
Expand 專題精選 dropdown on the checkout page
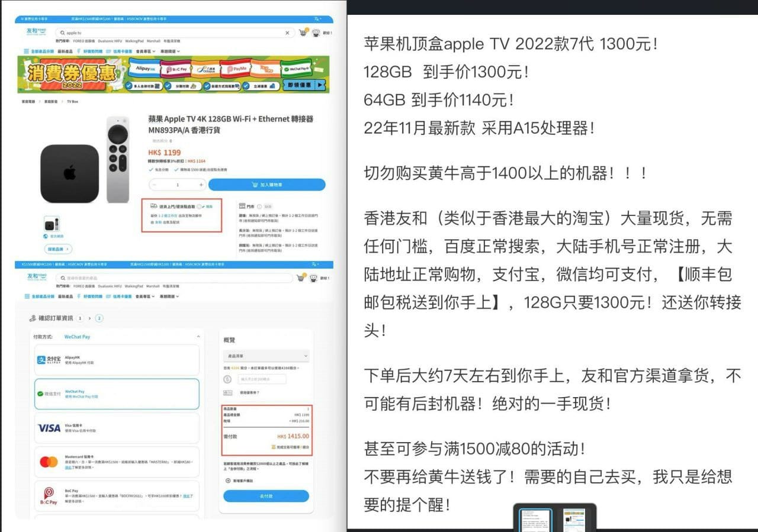click(170, 296)
